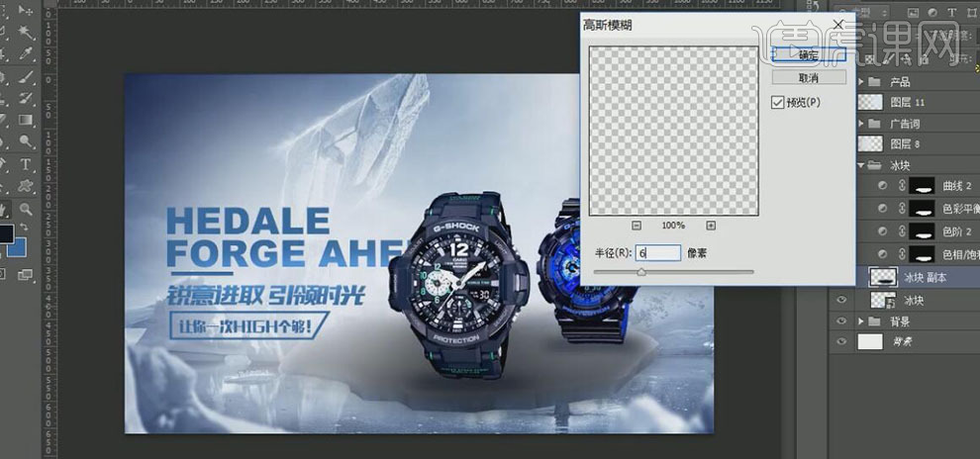Select the 冰块 group name
980x459 pixels.
click(900, 165)
